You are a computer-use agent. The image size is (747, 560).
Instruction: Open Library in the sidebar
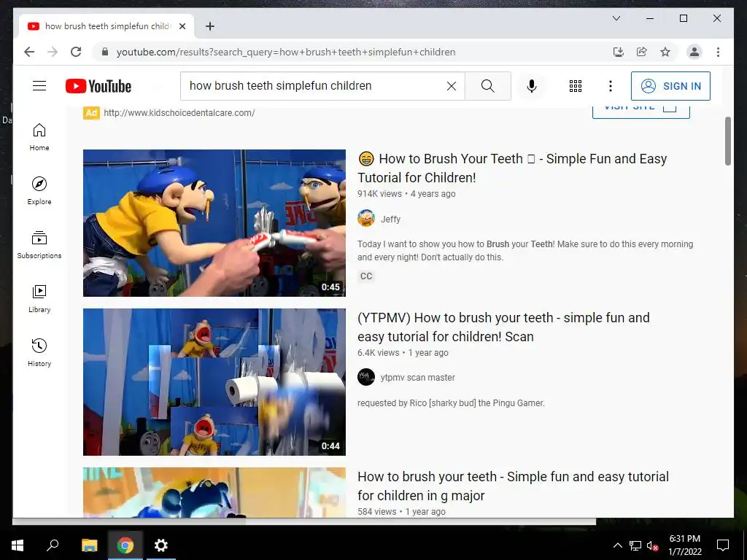click(x=39, y=298)
